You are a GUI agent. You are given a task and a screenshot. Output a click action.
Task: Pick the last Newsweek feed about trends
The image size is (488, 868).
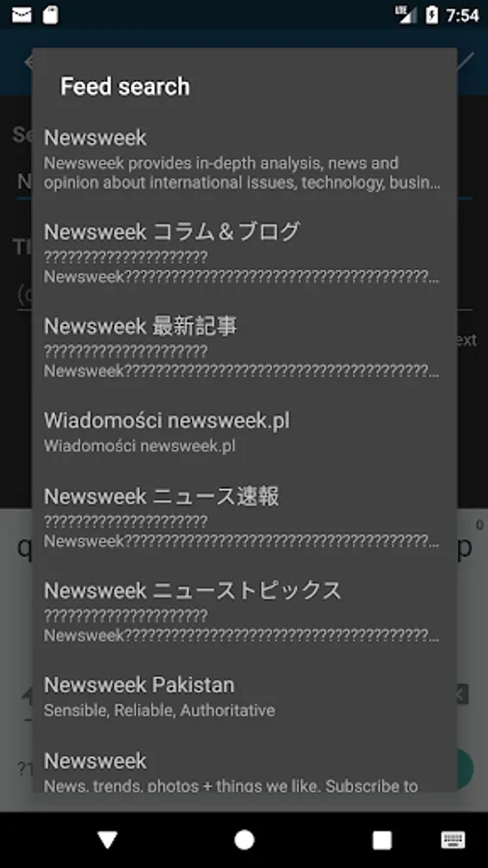(244, 771)
